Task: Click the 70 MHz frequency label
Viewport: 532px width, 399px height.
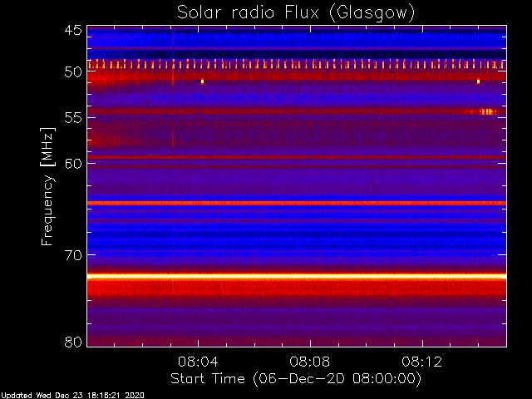Action: [x=73, y=255]
